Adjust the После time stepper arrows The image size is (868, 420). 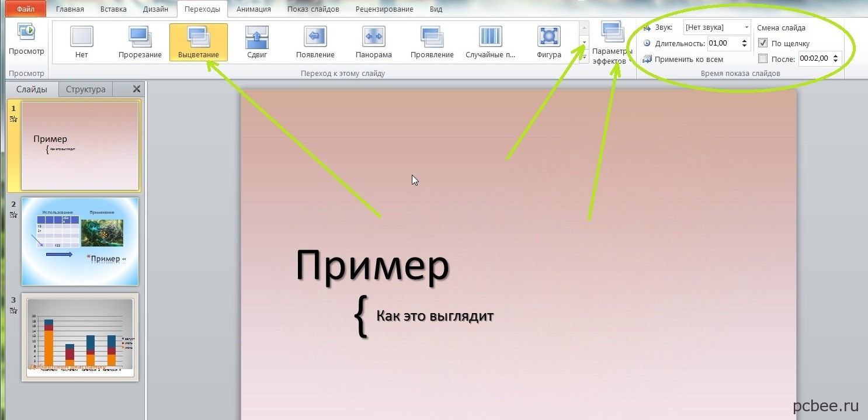(836, 58)
